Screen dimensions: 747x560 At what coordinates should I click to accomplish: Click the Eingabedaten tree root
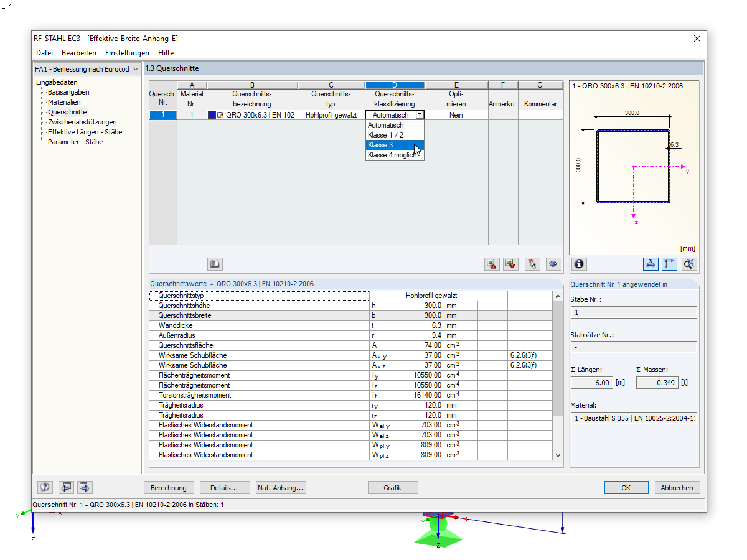pos(57,82)
